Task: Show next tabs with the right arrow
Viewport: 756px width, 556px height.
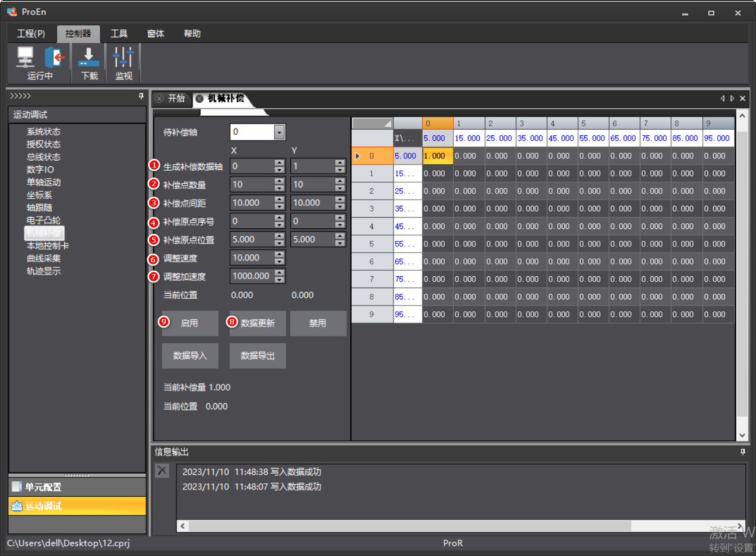Action: [732, 98]
